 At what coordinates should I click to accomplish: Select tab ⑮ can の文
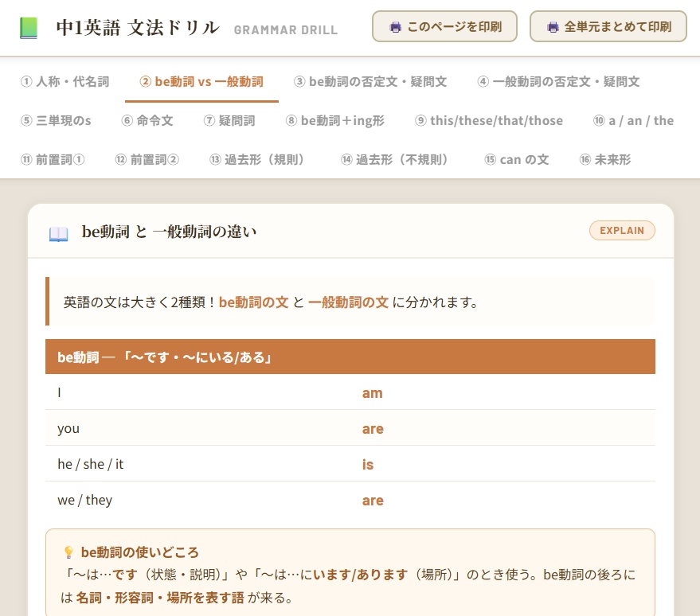click(x=517, y=159)
